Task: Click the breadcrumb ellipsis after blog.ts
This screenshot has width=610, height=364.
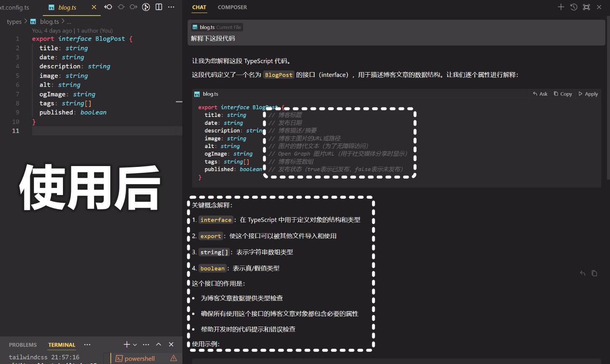Action: pyautogui.click(x=69, y=22)
